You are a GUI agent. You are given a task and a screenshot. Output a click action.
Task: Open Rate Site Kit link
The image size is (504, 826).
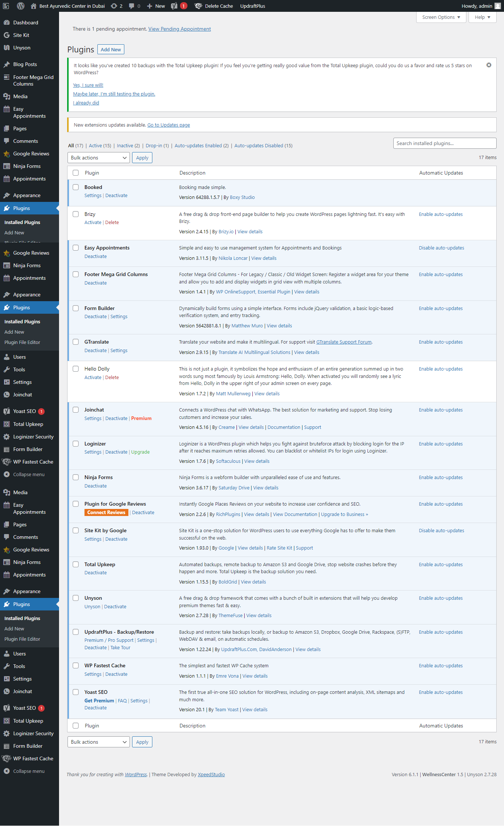click(279, 548)
